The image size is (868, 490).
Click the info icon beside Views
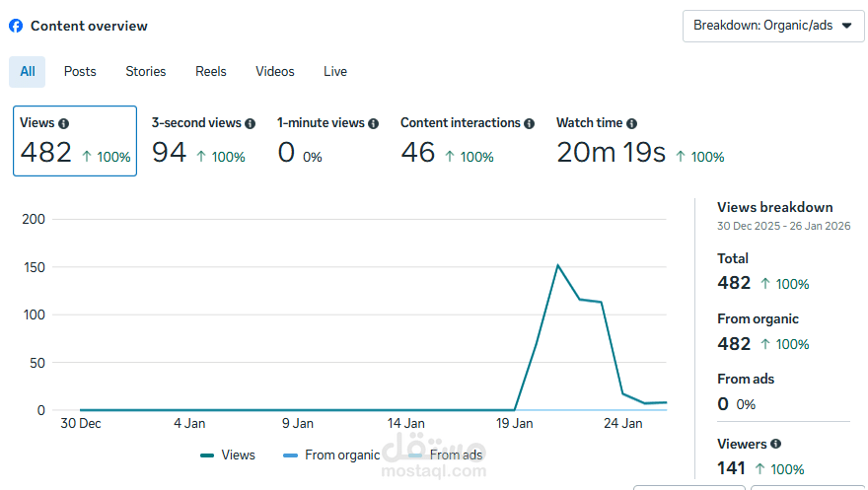(x=64, y=124)
